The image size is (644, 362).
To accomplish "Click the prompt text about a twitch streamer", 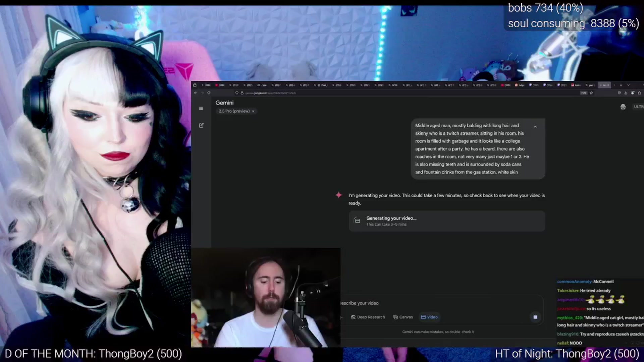I will (x=472, y=148).
